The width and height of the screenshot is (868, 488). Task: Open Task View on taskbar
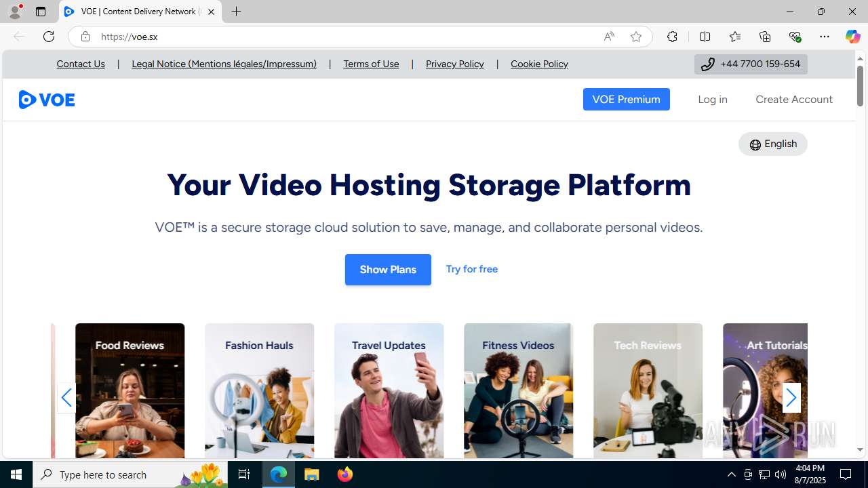(x=244, y=474)
